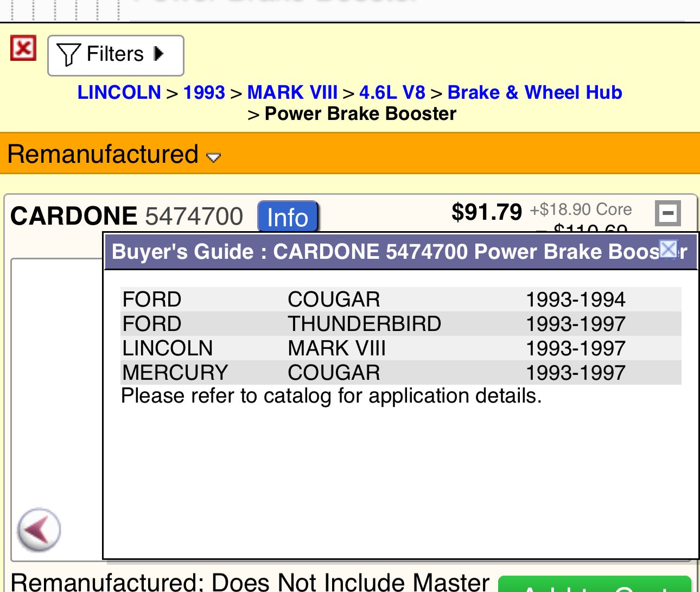Expand the Remanufactured category dropdown
The width and height of the screenshot is (700, 592).
click(214, 157)
